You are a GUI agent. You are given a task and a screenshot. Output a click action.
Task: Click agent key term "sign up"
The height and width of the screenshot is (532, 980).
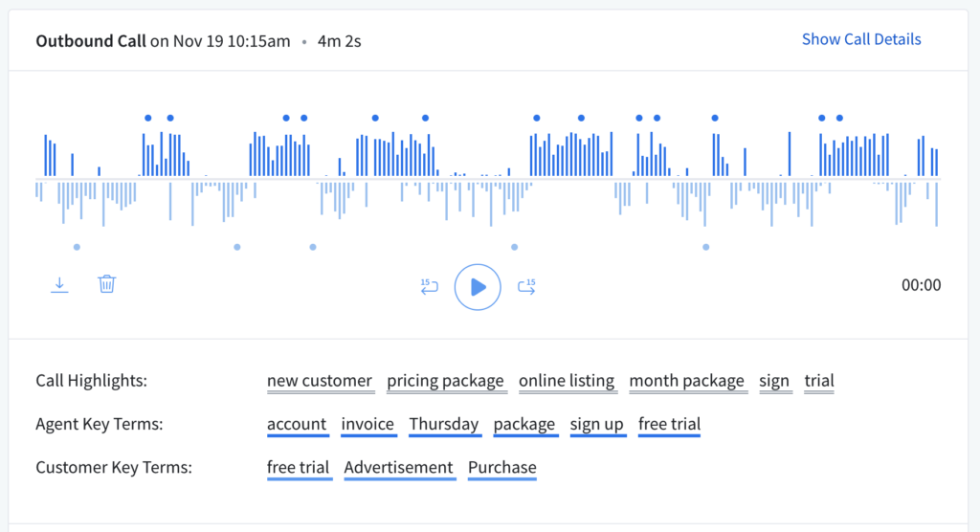pyautogui.click(x=596, y=424)
